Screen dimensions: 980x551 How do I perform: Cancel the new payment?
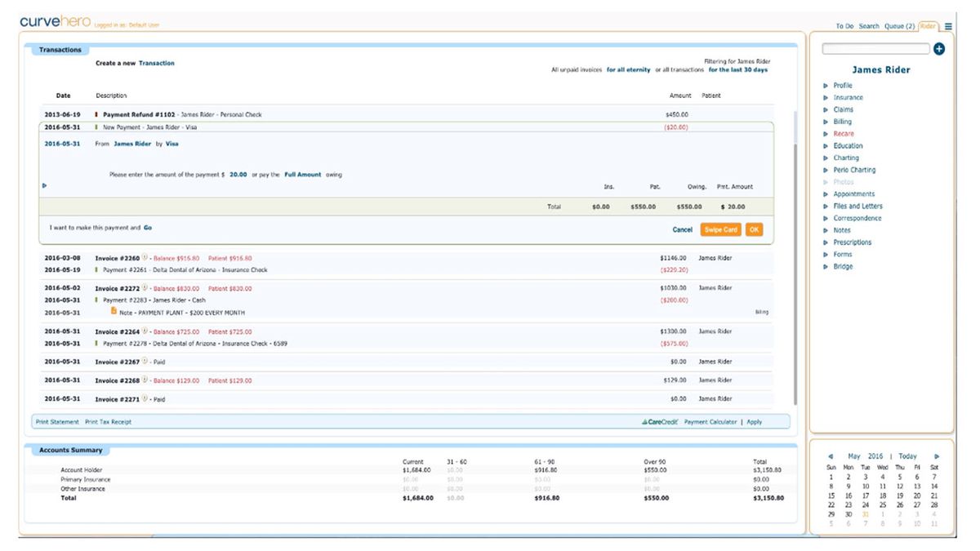[x=682, y=230]
